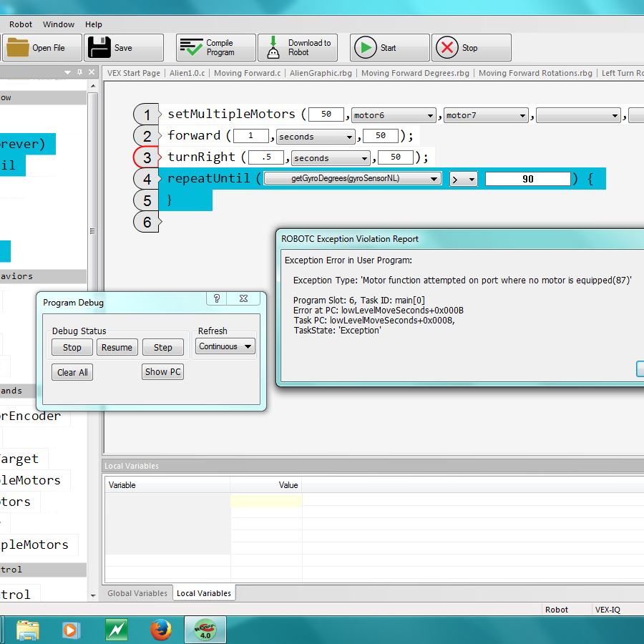Open the greater-than comparison operator dropdown
Image resolution: width=644 pixels, height=644 pixels.
(x=463, y=179)
